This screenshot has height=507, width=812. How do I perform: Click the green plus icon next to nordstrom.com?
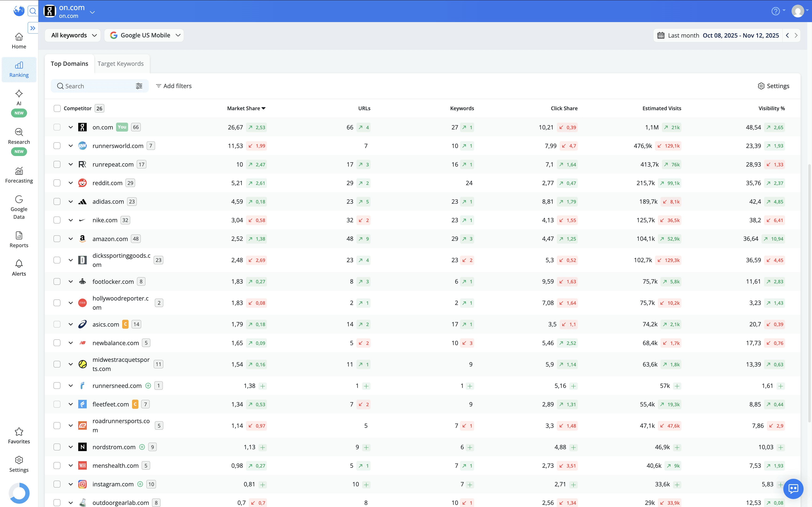142,447
